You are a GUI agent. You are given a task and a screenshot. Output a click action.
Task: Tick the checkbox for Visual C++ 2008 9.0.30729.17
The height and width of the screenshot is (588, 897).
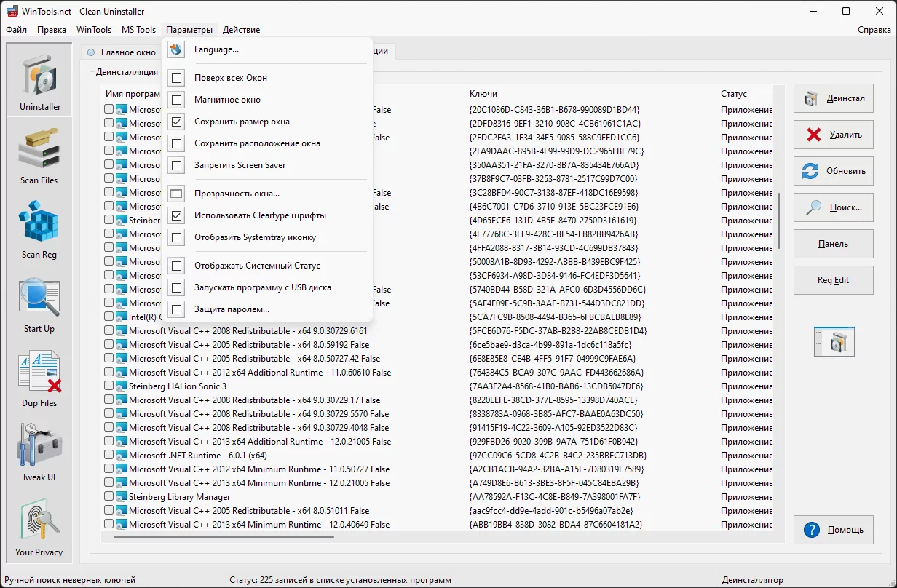[108, 400]
